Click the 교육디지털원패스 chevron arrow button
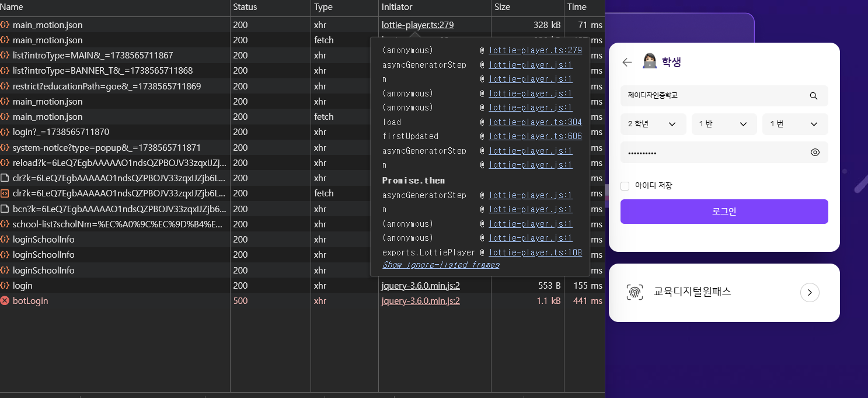The image size is (868, 398). (810, 292)
